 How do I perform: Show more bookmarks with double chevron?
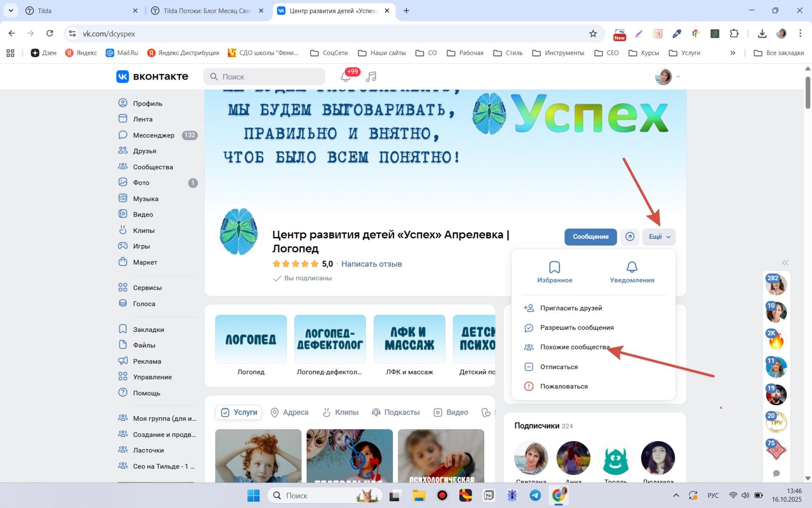pos(733,53)
